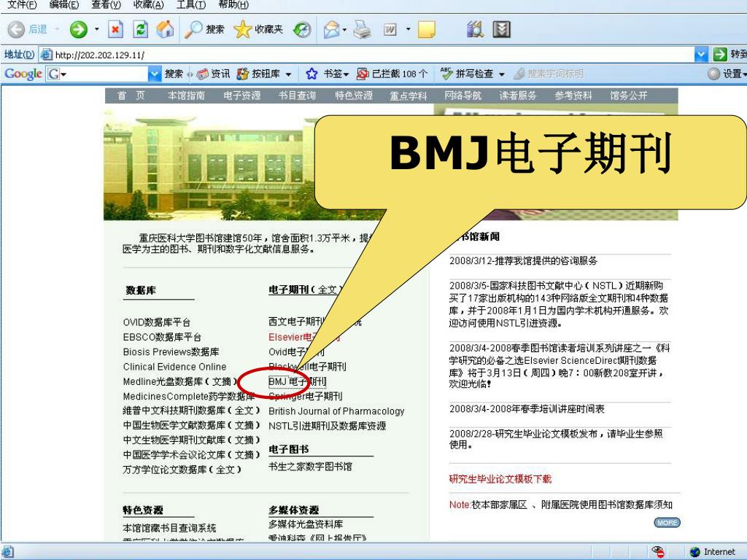Image resolution: width=747 pixels, height=560 pixels.
Task: Open Biosis Previews数据库 link
Action: pyautogui.click(x=171, y=352)
